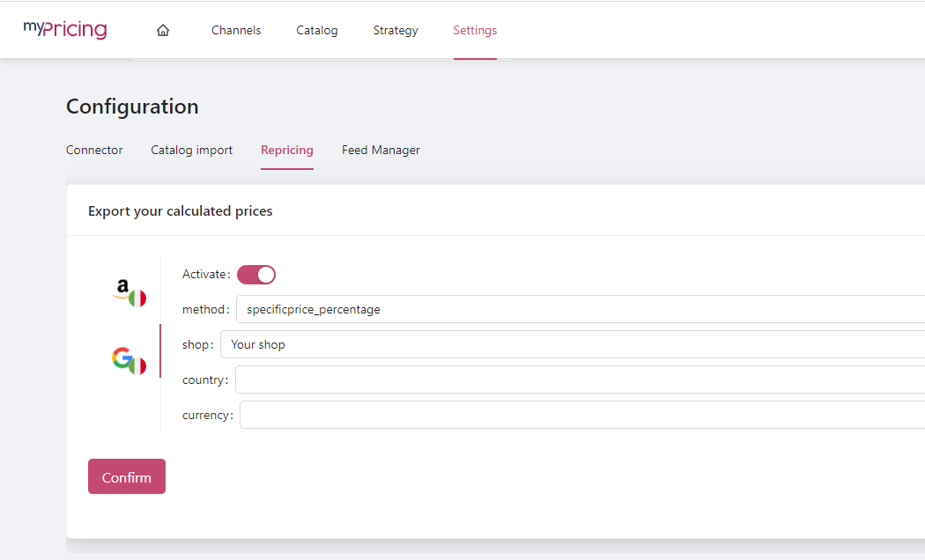
Task: Click the Configuration page title
Action: point(132,107)
